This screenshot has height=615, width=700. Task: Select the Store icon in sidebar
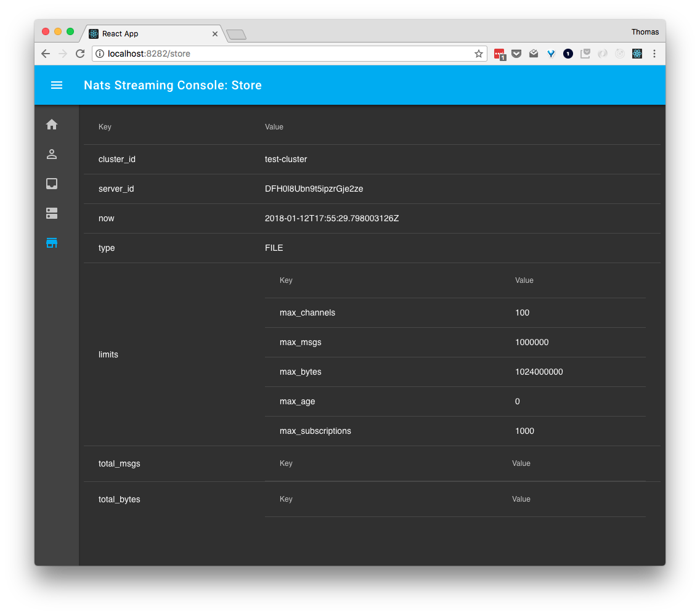(x=52, y=243)
